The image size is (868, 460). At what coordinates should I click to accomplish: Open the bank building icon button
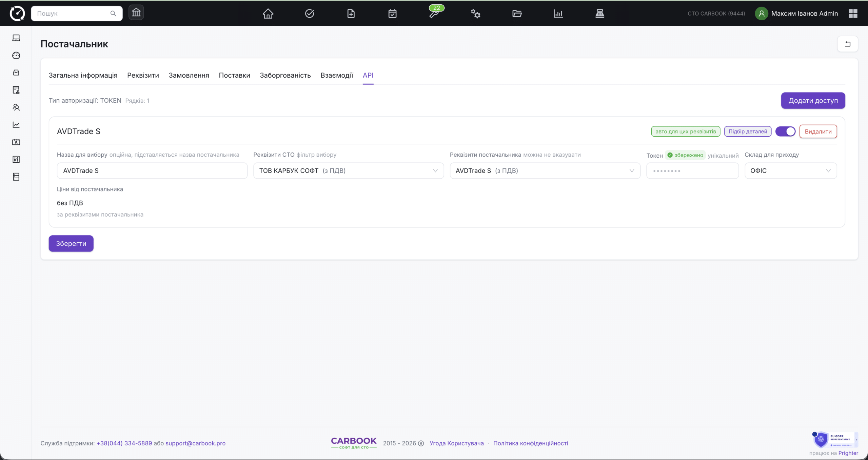136,13
